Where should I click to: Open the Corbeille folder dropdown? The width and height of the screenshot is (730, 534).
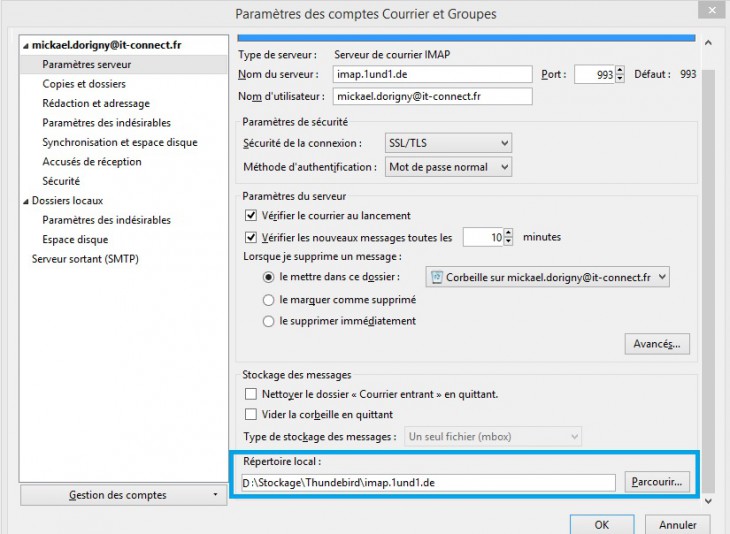pyautogui.click(x=548, y=277)
